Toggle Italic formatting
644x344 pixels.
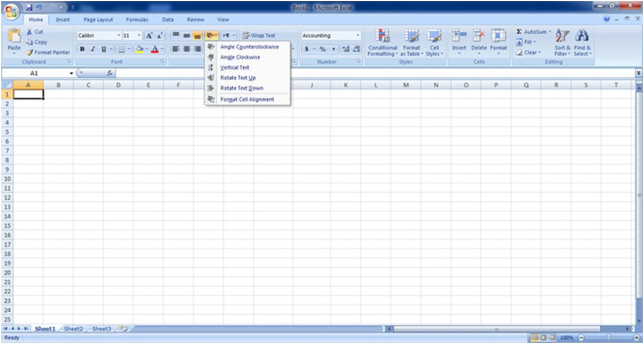point(92,49)
